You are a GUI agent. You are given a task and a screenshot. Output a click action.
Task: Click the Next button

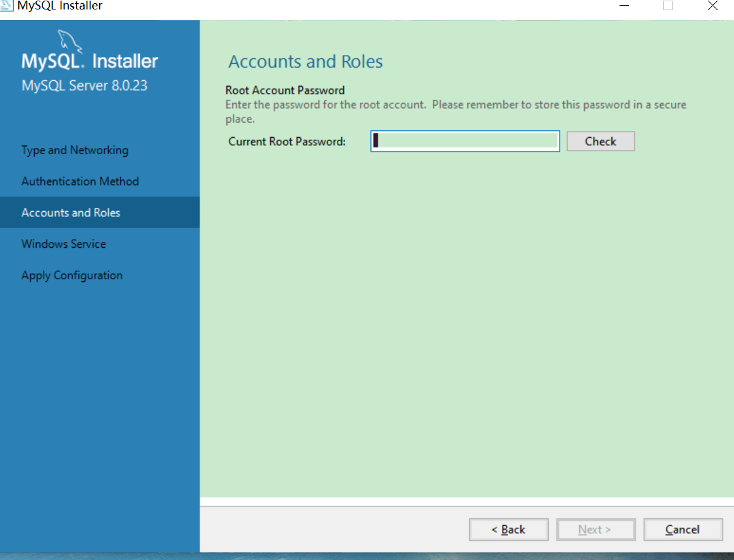coord(596,530)
